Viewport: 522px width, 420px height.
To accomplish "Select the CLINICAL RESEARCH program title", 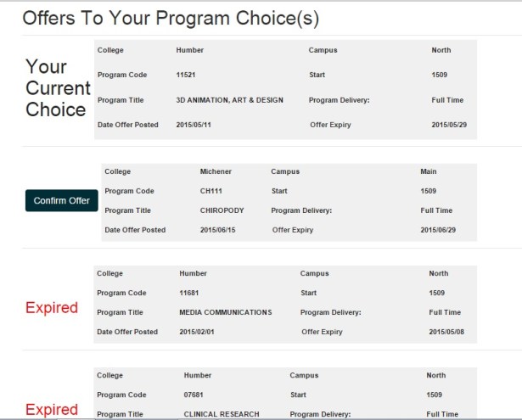I will 222,414.
